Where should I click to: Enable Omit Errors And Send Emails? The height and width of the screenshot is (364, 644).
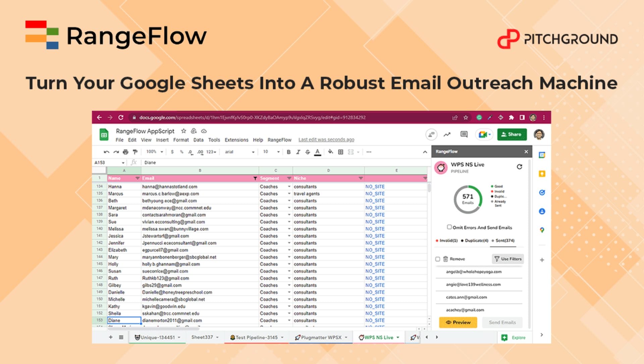click(449, 227)
